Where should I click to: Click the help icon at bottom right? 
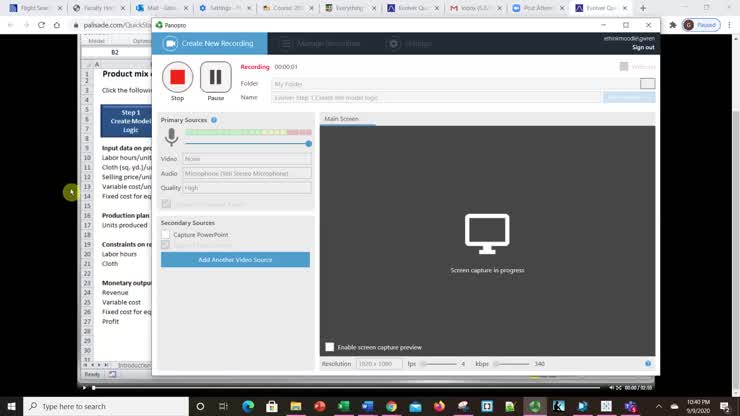point(648,364)
